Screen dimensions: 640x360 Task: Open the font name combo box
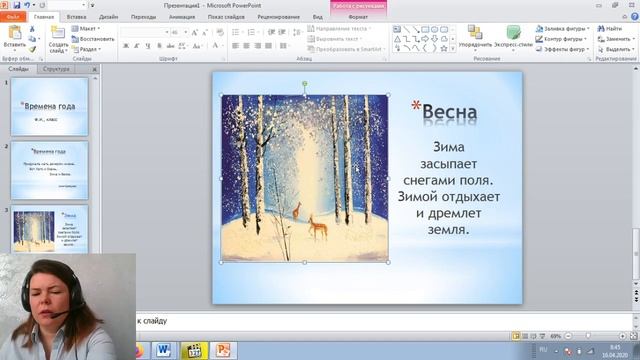point(145,32)
